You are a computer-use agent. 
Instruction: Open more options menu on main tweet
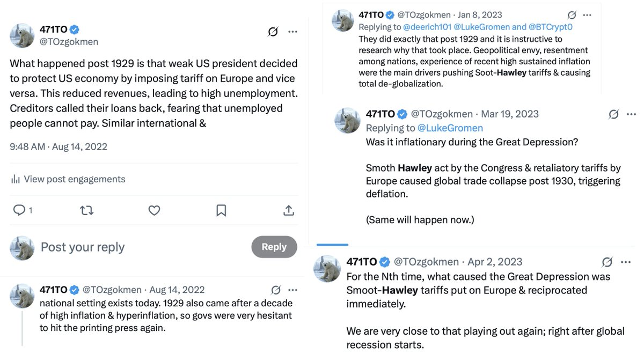pos(292,32)
